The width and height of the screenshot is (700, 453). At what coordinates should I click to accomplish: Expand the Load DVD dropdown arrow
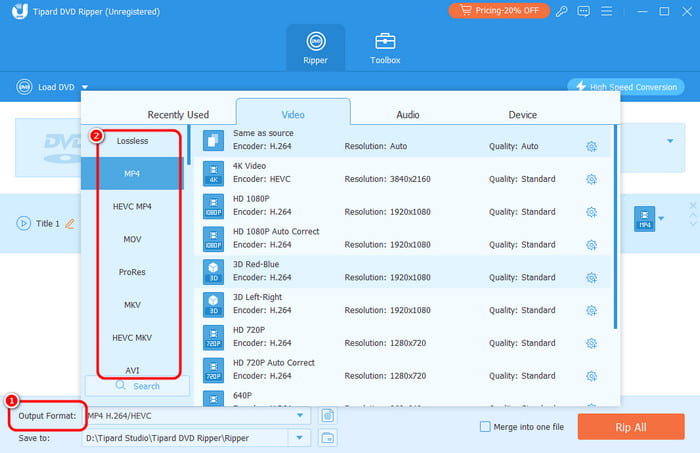pos(85,87)
